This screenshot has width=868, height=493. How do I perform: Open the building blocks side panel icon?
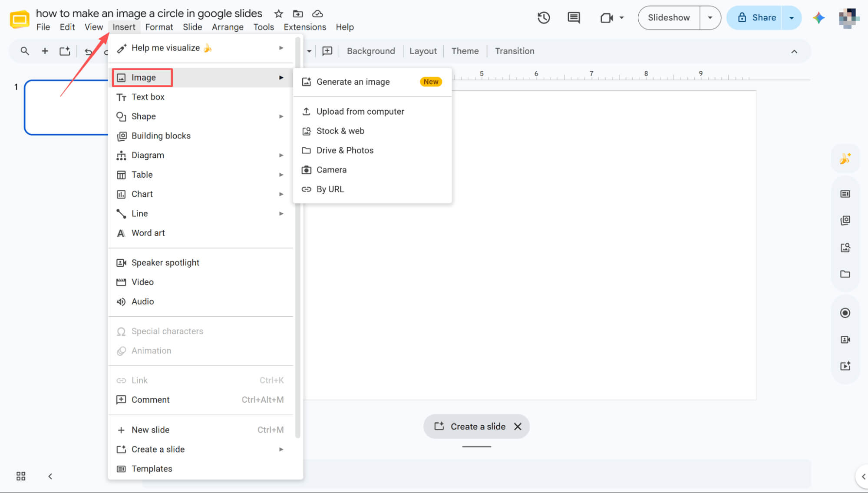click(x=845, y=221)
